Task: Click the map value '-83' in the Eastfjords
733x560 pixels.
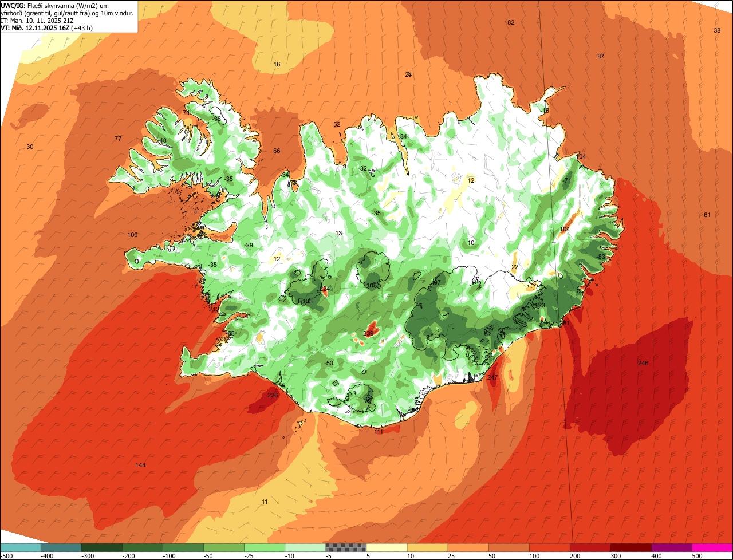Action: pos(601,257)
